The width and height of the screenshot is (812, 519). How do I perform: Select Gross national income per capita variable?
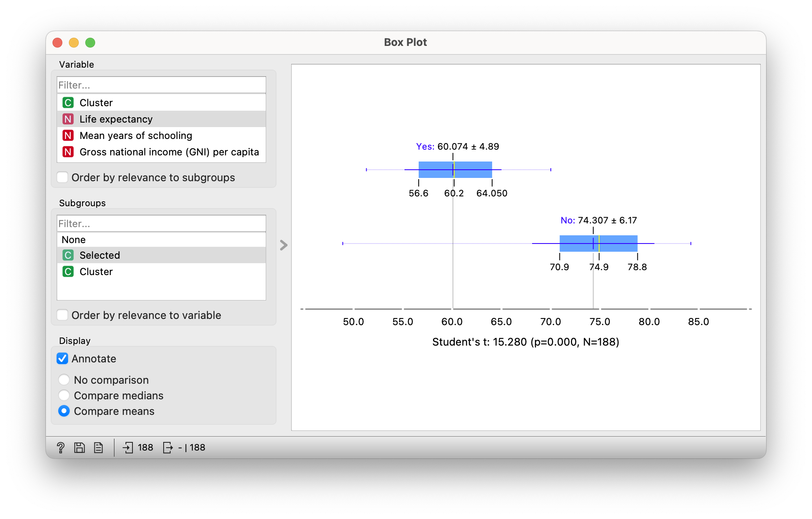pos(161,152)
